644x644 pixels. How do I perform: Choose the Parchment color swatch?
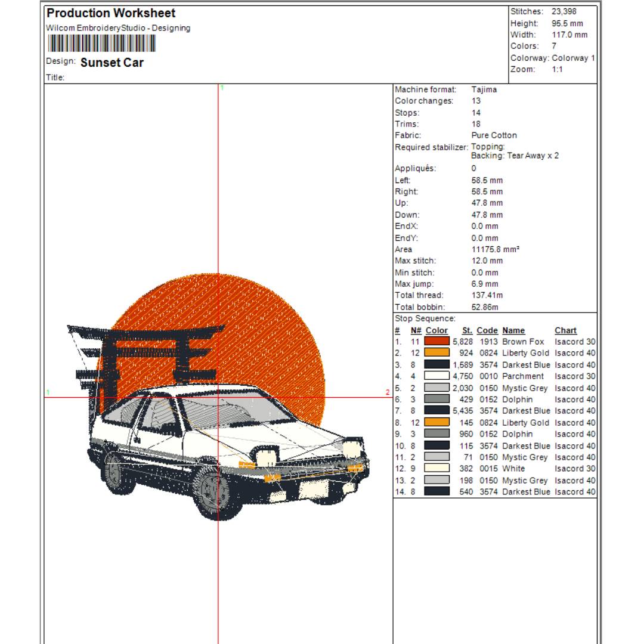pyautogui.click(x=436, y=376)
